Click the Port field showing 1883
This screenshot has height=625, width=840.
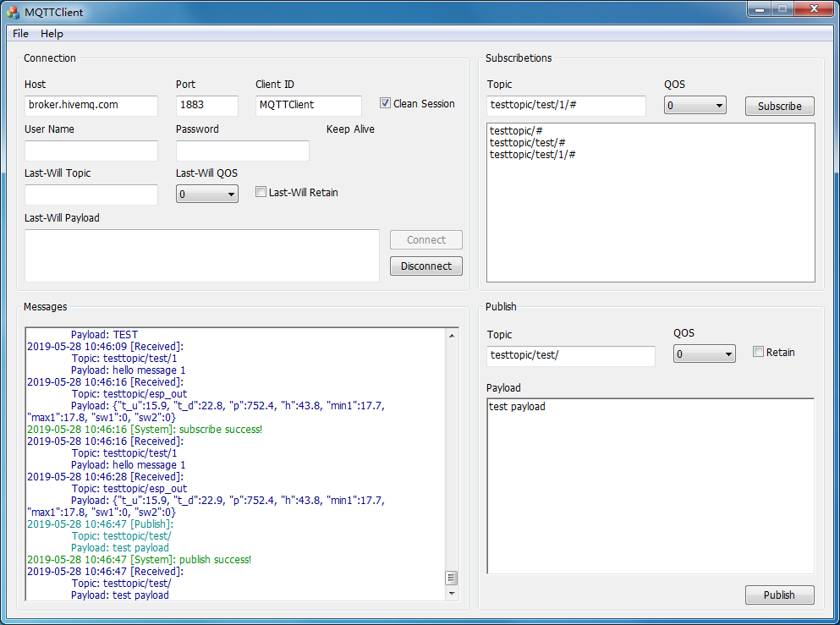click(x=206, y=106)
